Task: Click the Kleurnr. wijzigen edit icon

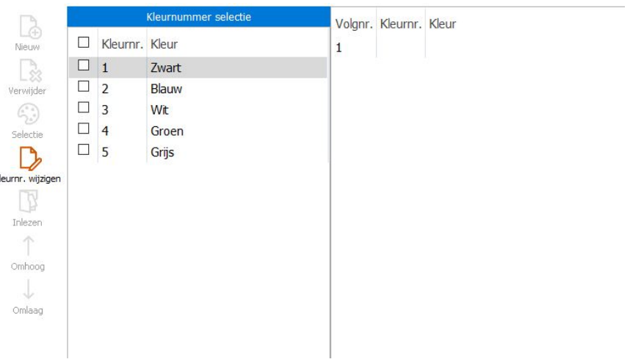Action: click(29, 157)
